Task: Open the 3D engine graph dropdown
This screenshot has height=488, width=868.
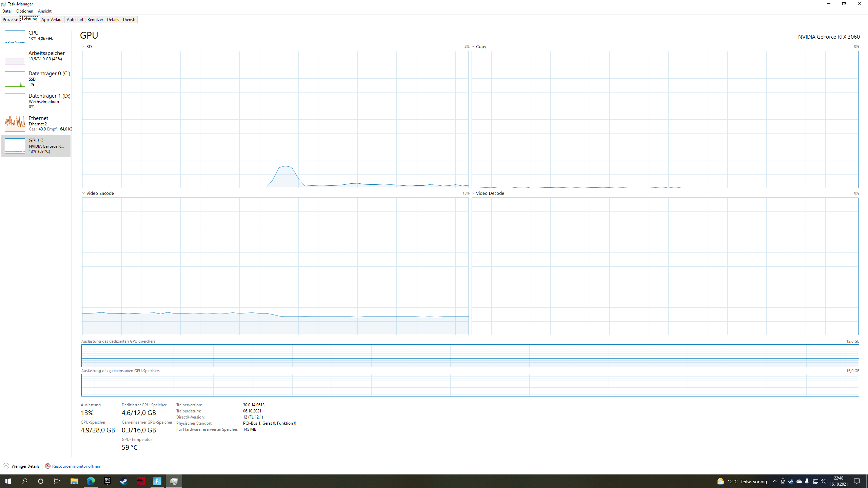Action: (x=84, y=46)
